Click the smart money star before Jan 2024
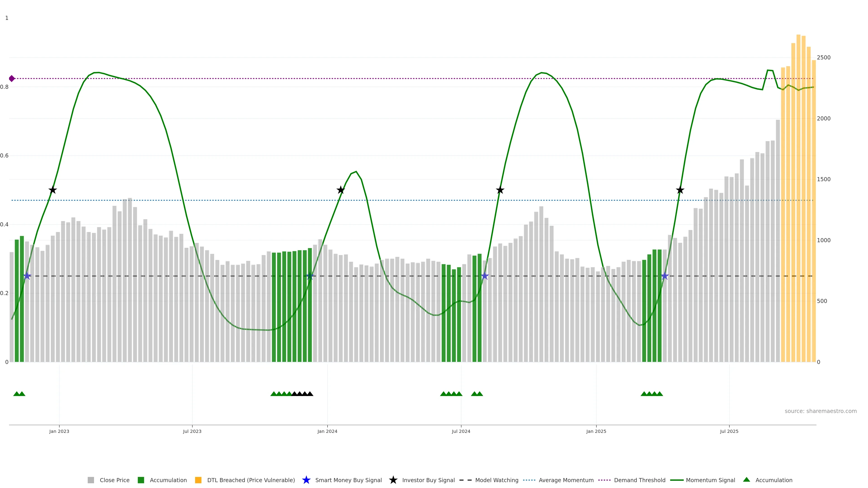Screen dimensions: 868x488 [310, 276]
